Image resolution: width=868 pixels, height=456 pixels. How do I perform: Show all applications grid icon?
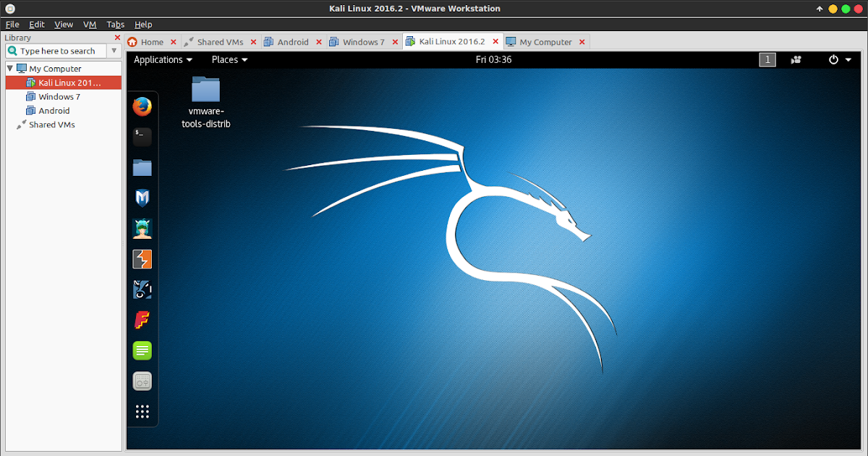tap(142, 412)
